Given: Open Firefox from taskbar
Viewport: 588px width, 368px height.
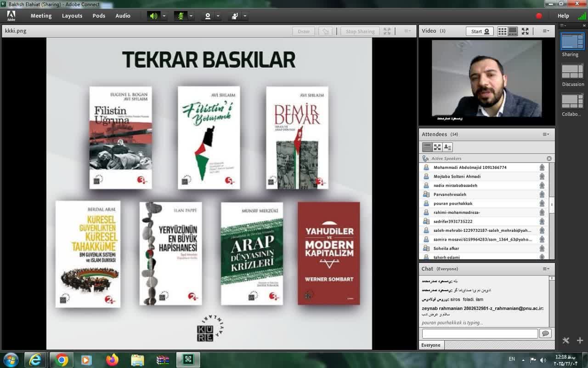Looking at the screenshot, I should [x=112, y=359].
